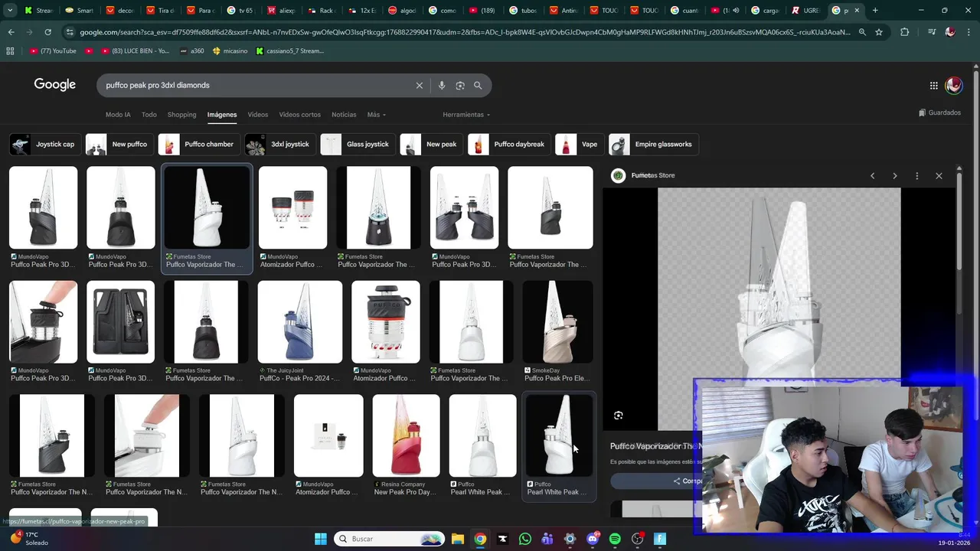Search inside image with lens icon on preview
The height and width of the screenshot is (551, 980).
(x=619, y=416)
